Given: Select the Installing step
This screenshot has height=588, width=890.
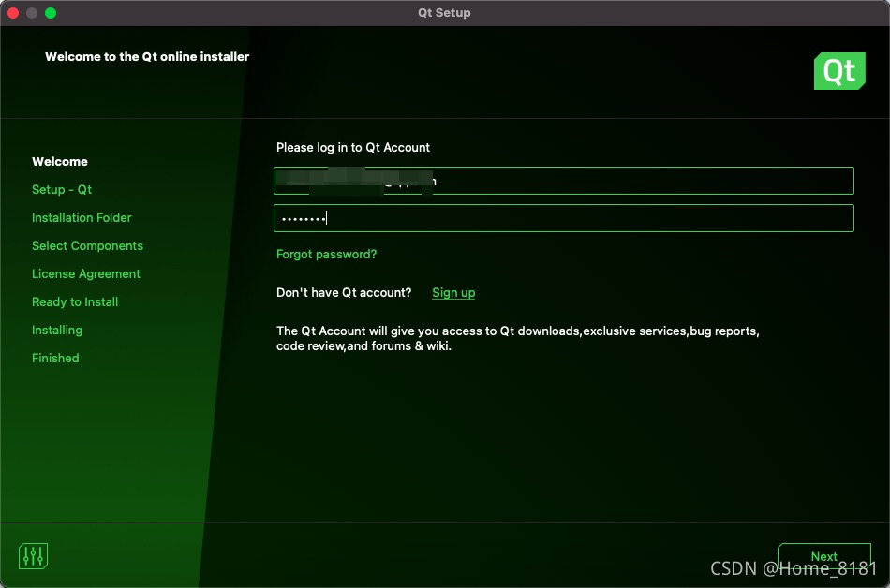Looking at the screenshot, I should pos(57,330).
